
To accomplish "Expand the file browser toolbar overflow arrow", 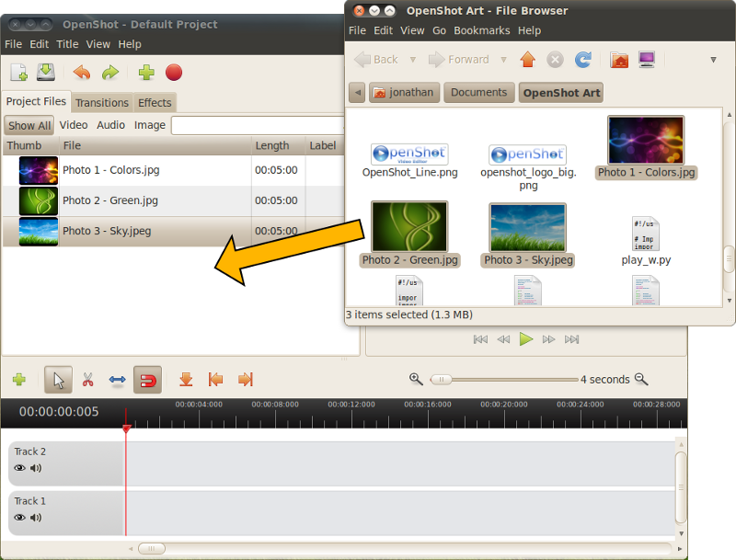I will coord(713,60).
